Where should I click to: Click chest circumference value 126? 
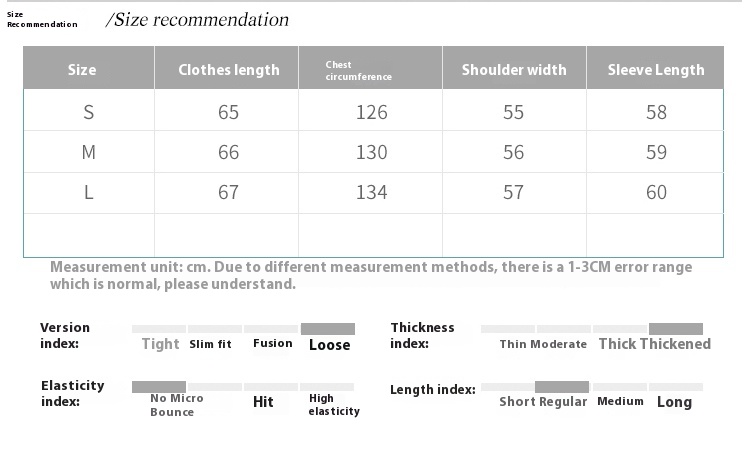click(372, 112)
